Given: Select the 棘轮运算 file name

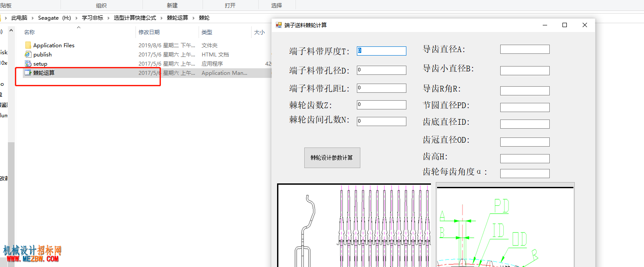Looking at the screenshot, I should coord(44,73).
